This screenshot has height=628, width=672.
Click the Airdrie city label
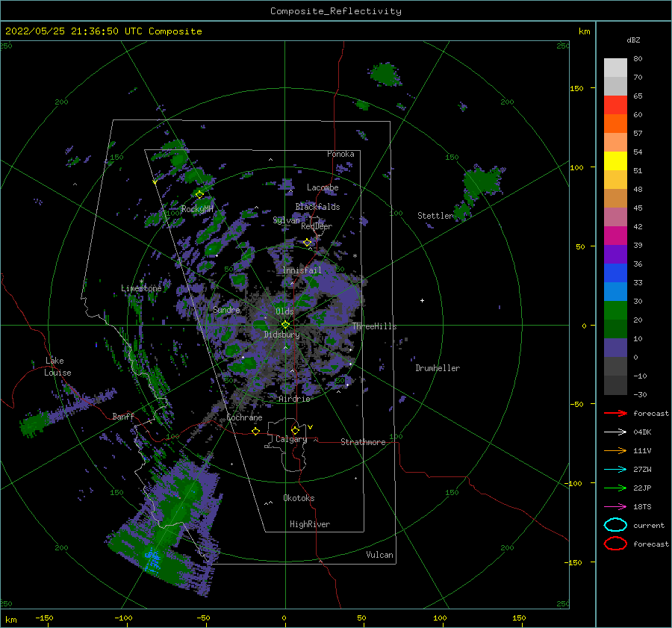click(294, 399)
